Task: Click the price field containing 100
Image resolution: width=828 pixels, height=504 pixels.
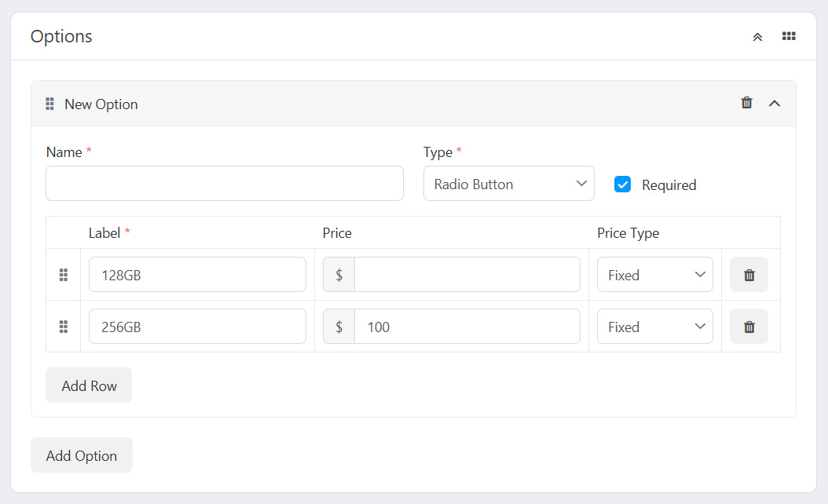Action: click(467, 327)
